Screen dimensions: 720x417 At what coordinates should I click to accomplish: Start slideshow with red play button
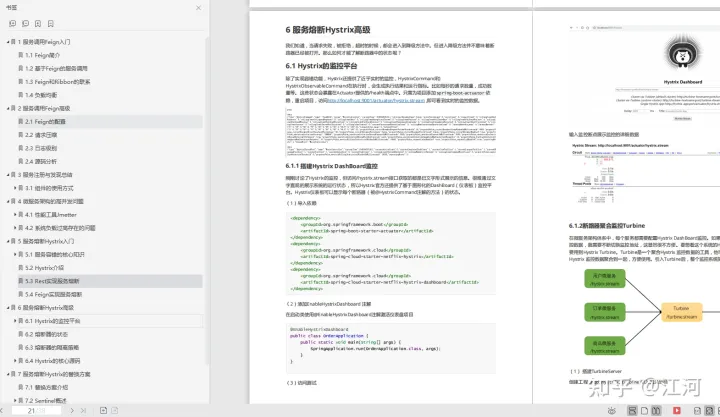676,411
